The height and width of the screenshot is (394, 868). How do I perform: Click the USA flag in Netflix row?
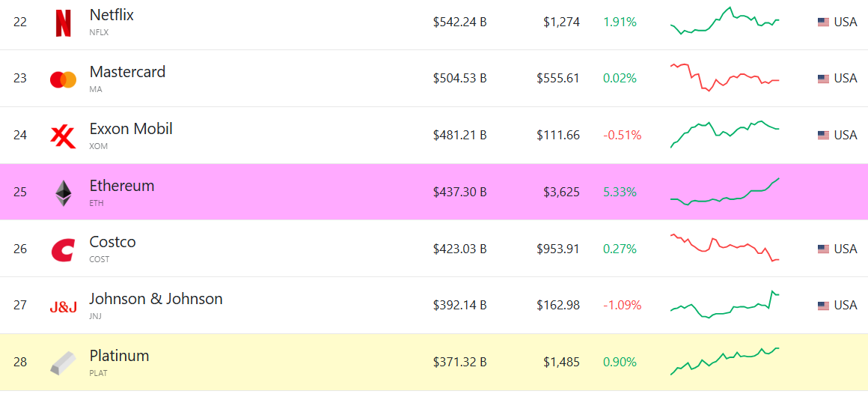tap(823, 22)
